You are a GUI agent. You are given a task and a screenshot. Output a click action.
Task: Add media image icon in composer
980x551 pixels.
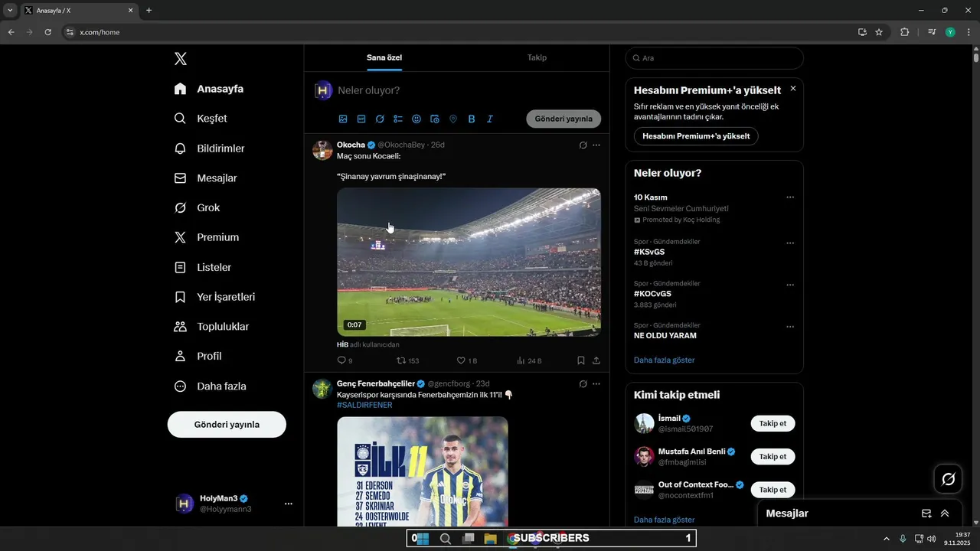pyautogui.click(x=343, y=119)
